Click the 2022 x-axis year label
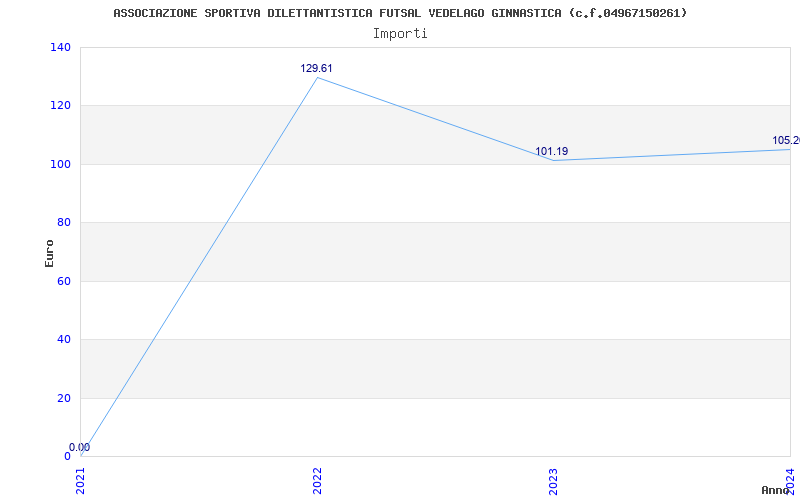 tap(317, 481)
